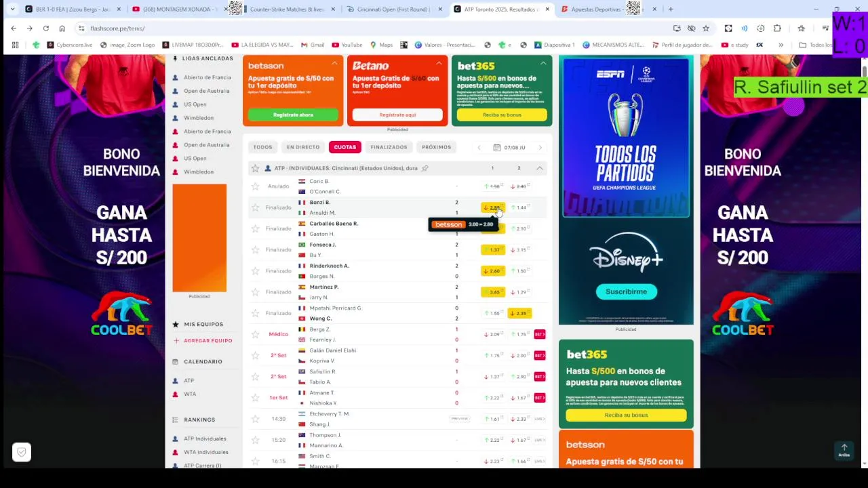Switch to the PRÓXIMOS tab

click(x=436, y=147)
